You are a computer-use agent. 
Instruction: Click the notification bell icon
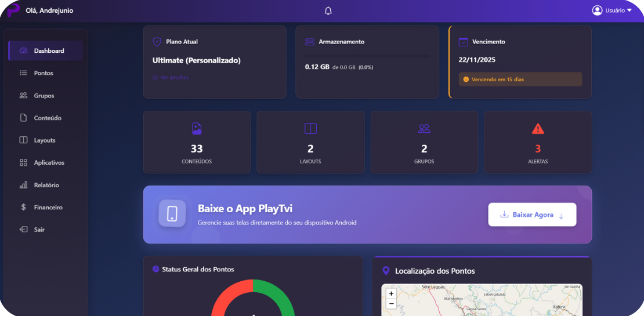coord(328,11)
